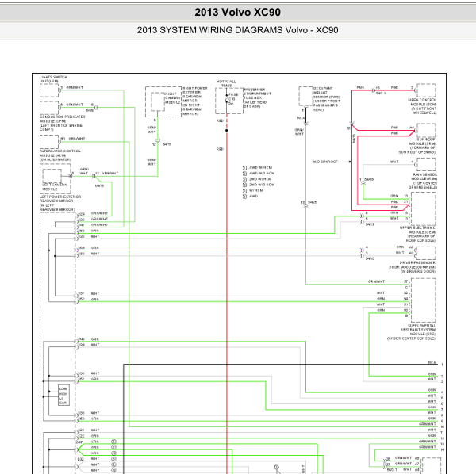Click the 'W/O SUNROOF' annotation
Viewport: 476px width, 474px height.
[x=325, y=162]
